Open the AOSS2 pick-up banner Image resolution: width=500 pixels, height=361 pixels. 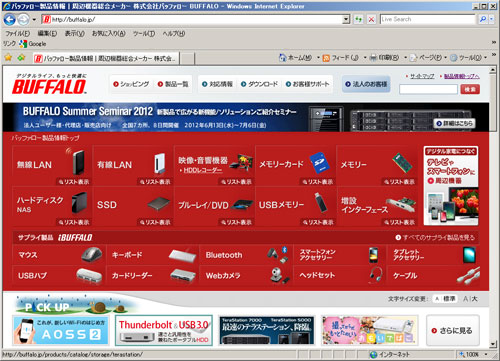pyautogui.click(x=61, y=330)
